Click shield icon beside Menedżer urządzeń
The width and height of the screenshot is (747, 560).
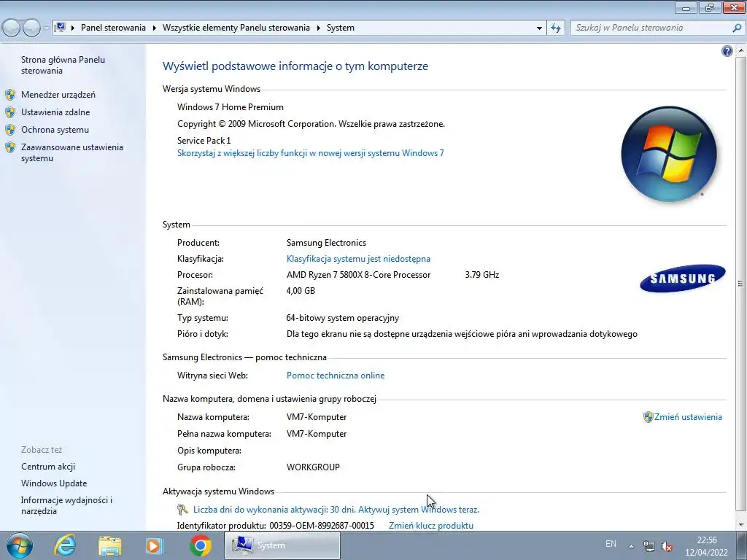10,95
